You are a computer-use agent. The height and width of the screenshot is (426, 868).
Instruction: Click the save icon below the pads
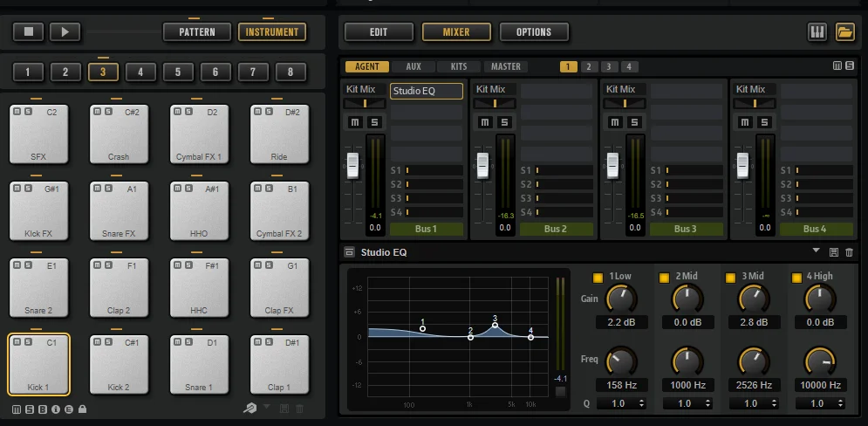point(284,409)
